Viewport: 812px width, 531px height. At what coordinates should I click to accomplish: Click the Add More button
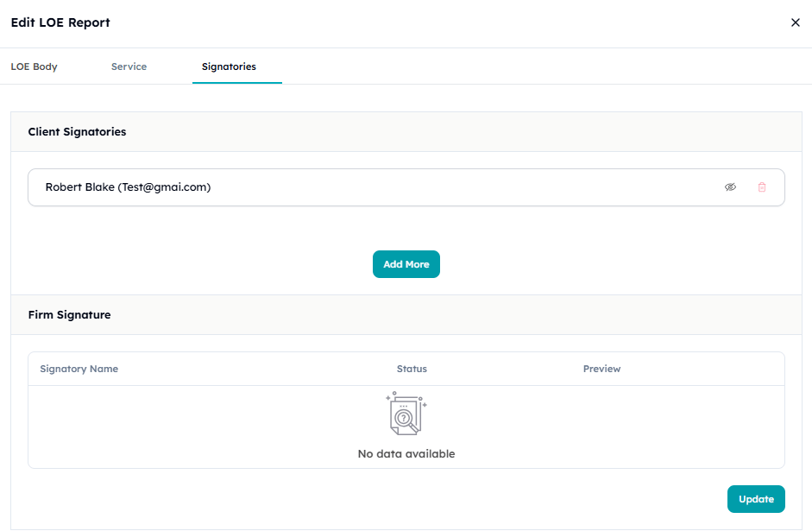coord(406,264)
